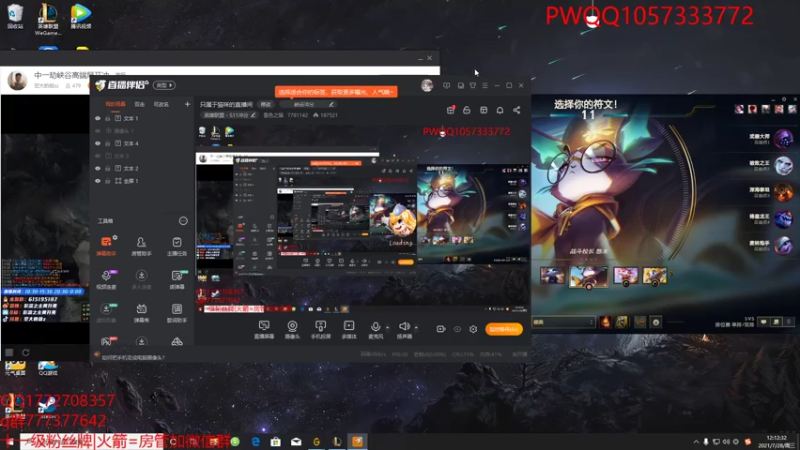
Task: Toggle lock on 全屏 1 source
Action: click(x=108, y=181)
